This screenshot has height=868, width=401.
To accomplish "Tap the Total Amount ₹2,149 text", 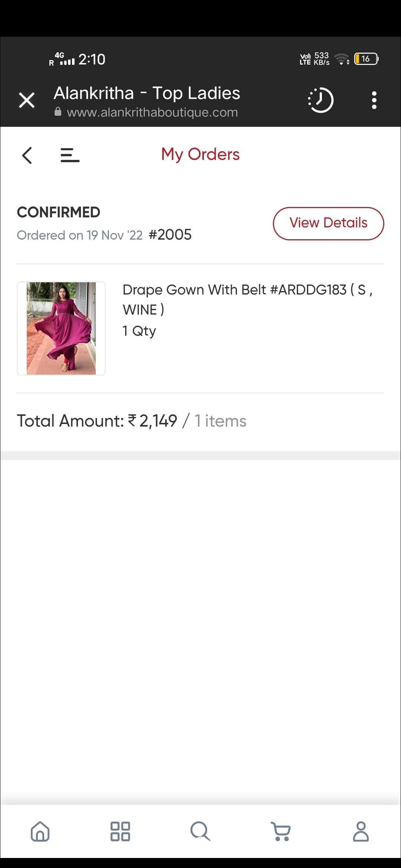I will pyautogui.click(x=97, y=421).
